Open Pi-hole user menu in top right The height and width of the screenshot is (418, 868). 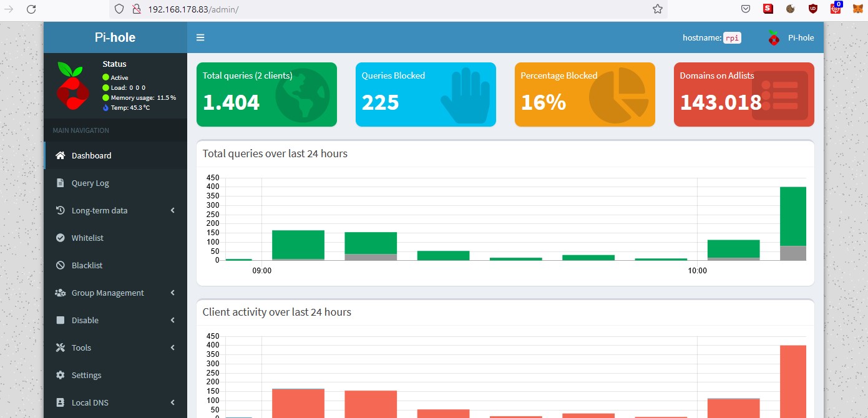pyautogui.click(x=791, y=37)
